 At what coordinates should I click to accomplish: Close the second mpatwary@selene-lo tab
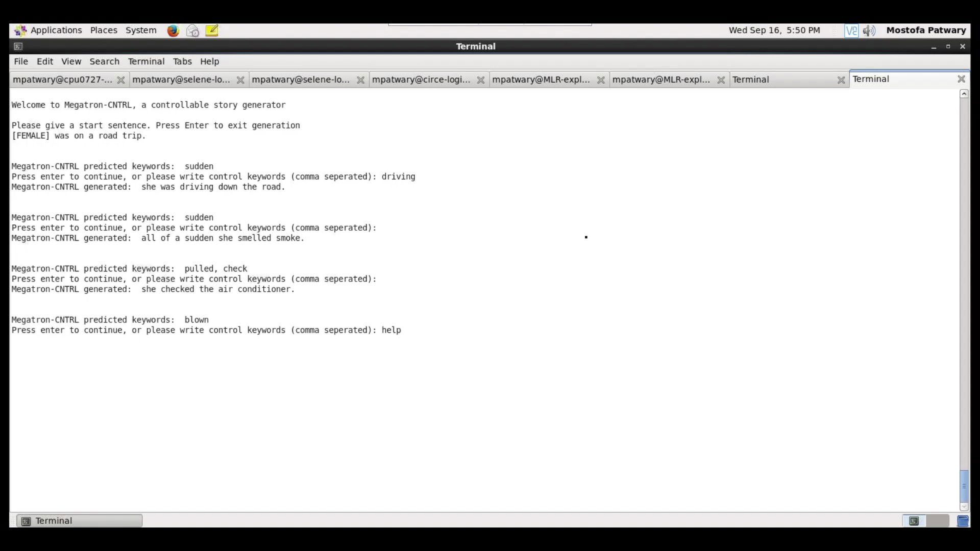pos(361,80)
